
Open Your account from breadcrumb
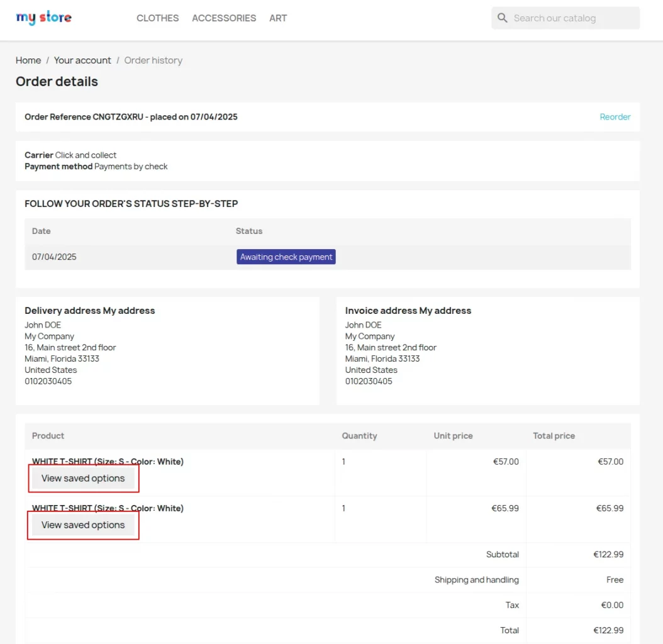pyautogui.click(x=82, y=60)
